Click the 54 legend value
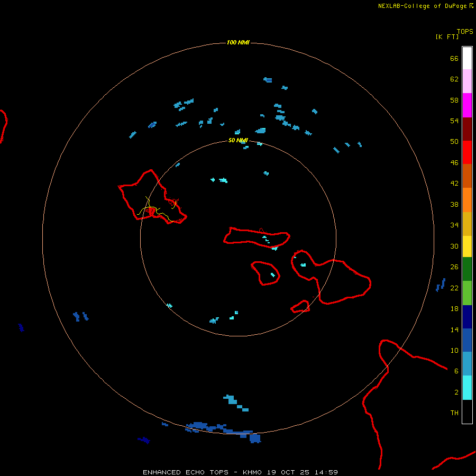476x476 pixels. (x=454, y=121)
